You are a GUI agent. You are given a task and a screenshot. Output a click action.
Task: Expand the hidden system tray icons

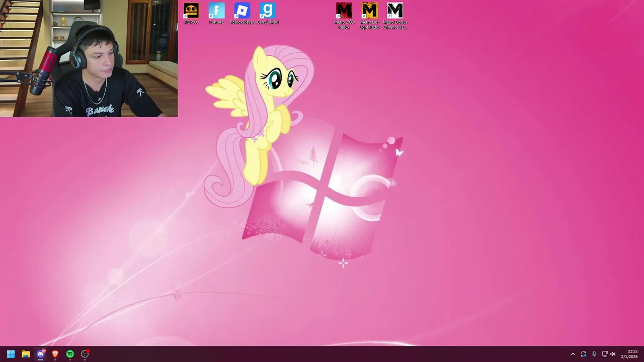pos(573,354)
